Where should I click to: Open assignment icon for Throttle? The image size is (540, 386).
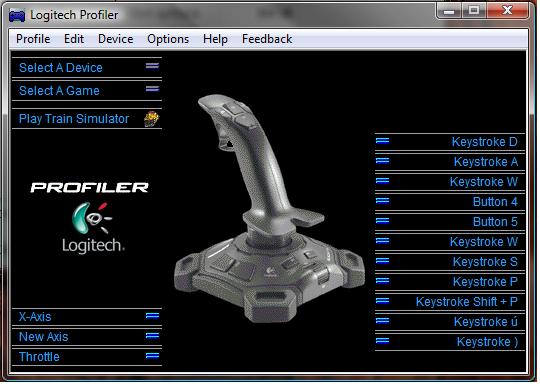pyautogui.click(x=152, y=355)
